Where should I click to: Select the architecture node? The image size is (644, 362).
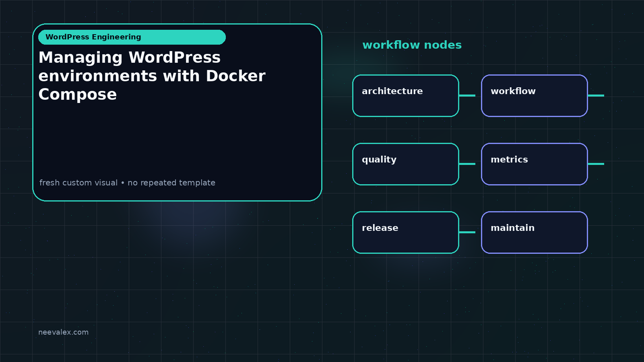tap(406, 96)
